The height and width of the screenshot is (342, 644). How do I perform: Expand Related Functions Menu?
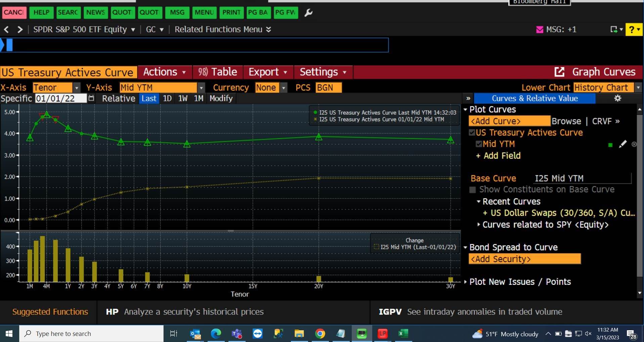(223, 30)
